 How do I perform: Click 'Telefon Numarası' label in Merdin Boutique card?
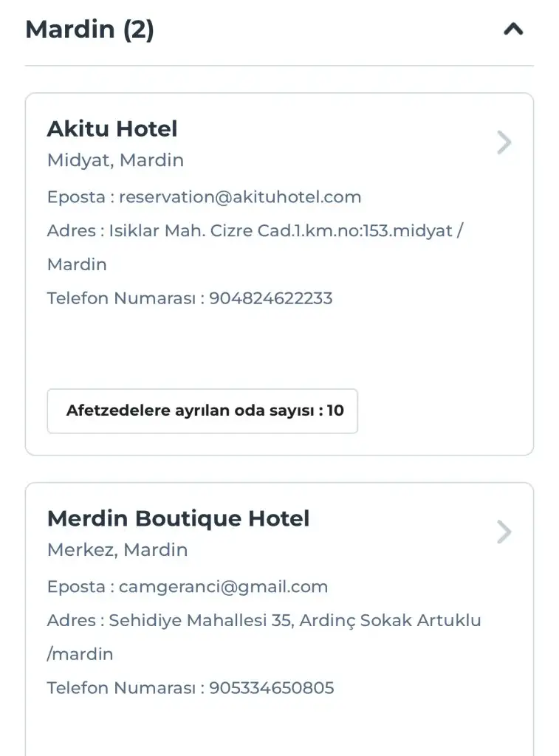coord(120,688)
